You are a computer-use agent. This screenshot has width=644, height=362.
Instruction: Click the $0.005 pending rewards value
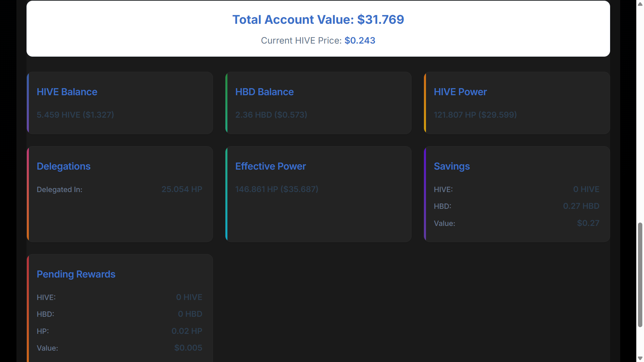[x=188, y=348]
